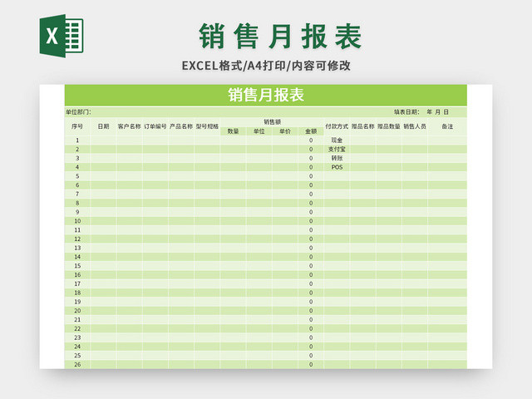Click the empty 备注 cell in row 7
Image resolution: width=532 pixels, height=399 pixels.
point(447,194)
